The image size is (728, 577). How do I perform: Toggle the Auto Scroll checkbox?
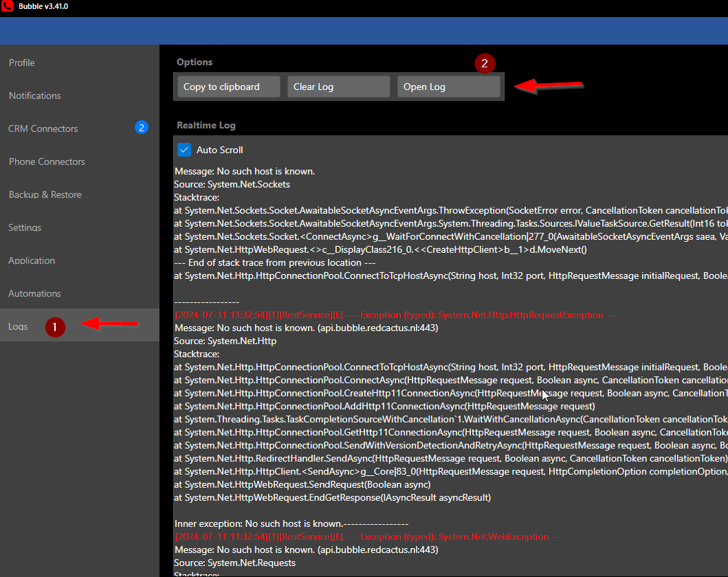tap(184, 150)
